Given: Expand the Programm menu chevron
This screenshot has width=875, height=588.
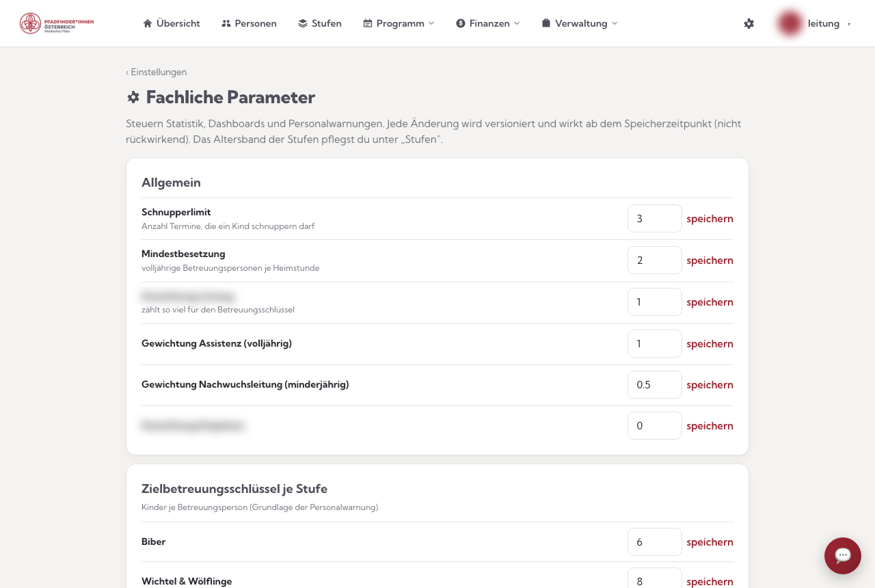Looking at the screenshot, I should pos(431,23).
